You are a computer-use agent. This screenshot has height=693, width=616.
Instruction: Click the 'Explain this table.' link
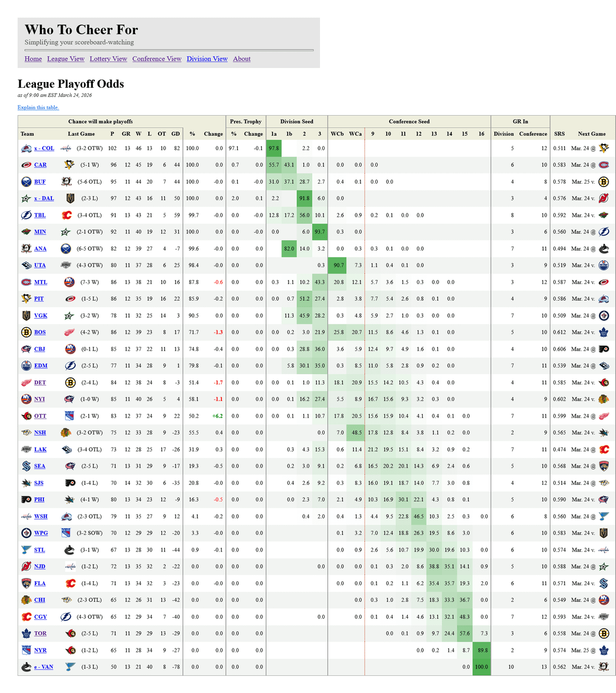[38, 108]
